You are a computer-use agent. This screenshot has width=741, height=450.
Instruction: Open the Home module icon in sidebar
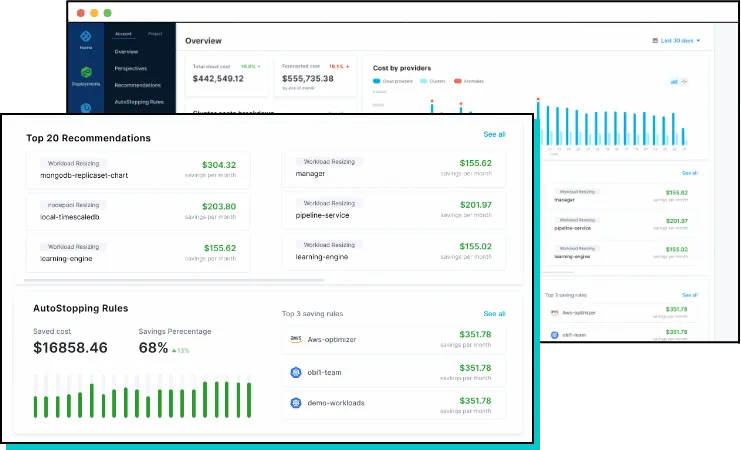86,36
